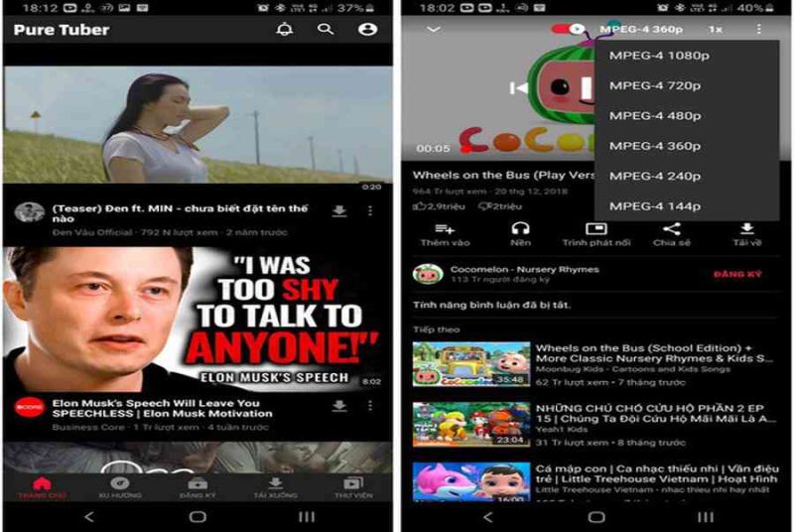Go to Trang chủ home tab
Screen dimensions: 794x532
[x=42, y=488]
